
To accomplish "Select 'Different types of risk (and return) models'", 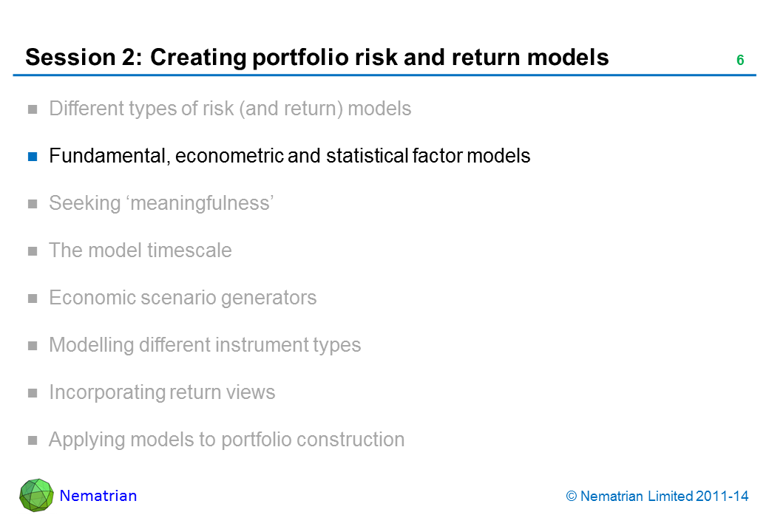I will tap(230, 109).
